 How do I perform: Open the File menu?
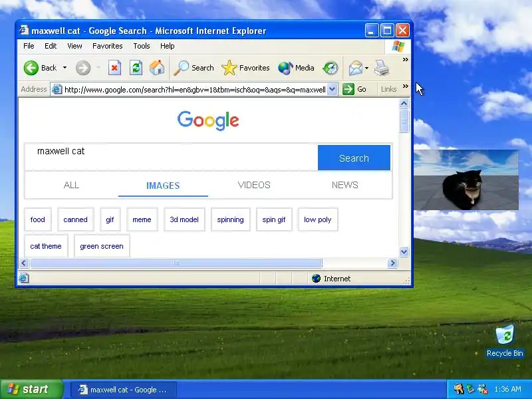(x=29, y=46)
